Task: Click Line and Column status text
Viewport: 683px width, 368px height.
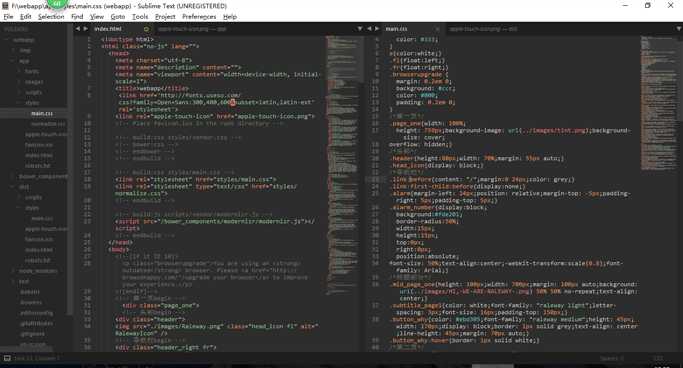Action: click(x=37, y=358)
